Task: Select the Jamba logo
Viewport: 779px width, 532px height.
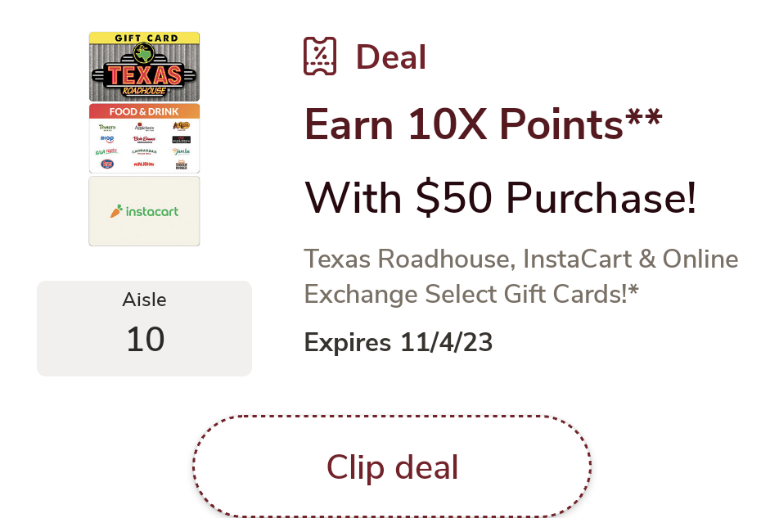Action: pos(181,152)
